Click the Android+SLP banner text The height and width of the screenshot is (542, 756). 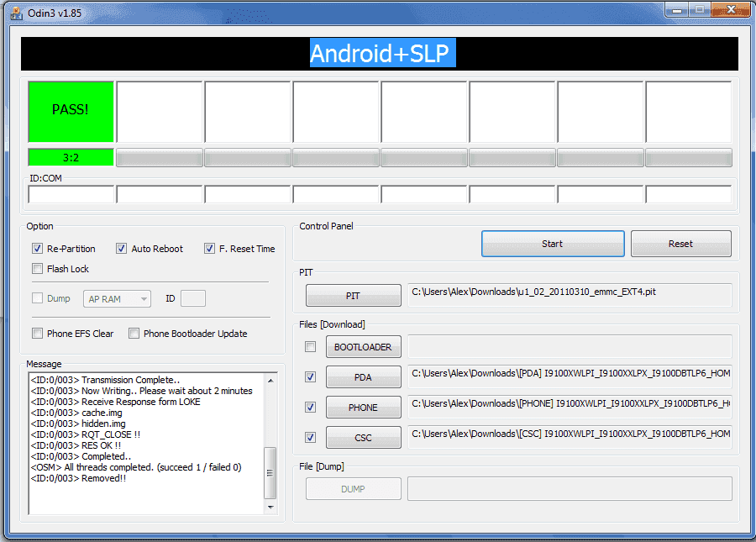click(380, 53)
